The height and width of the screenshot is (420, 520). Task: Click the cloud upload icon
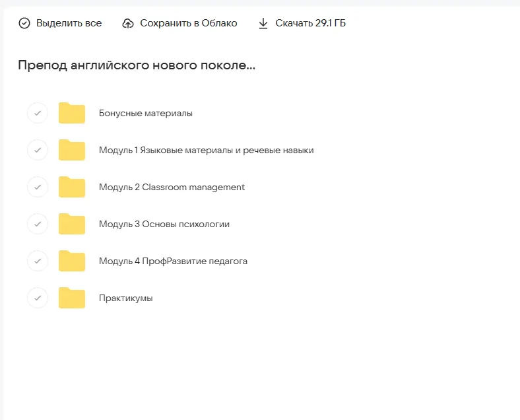pyautogui.click(x=128, y=23)
